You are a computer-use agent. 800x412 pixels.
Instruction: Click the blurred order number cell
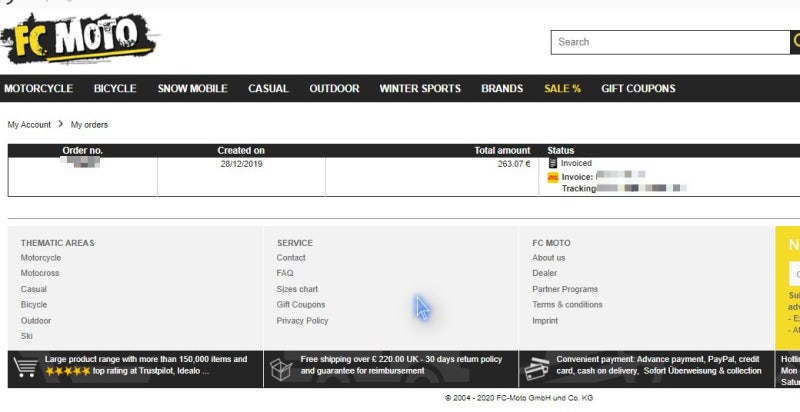coord(82,162)
